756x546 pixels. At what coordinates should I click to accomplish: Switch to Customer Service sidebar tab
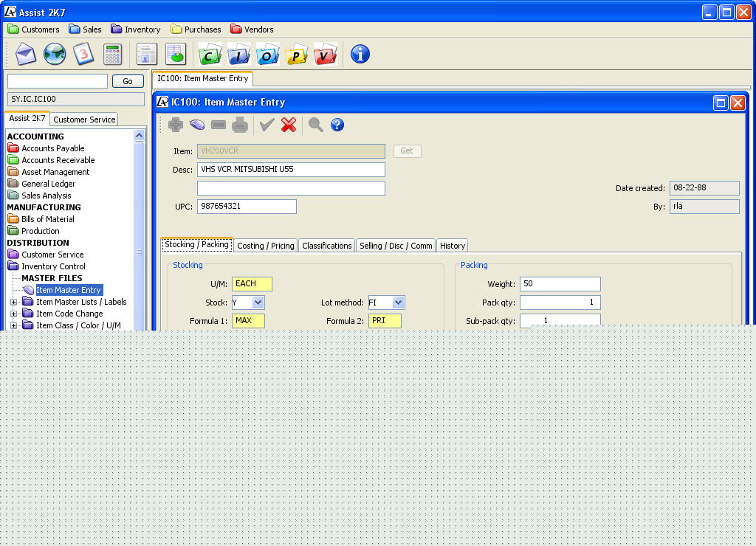click(84, 120)
